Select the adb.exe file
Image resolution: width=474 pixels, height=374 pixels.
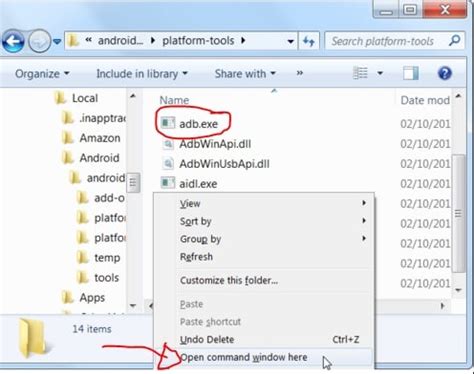pos(198,124)
